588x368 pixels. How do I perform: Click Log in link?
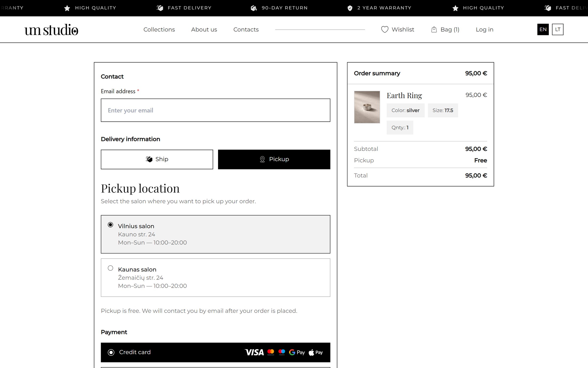pos(484,29)
